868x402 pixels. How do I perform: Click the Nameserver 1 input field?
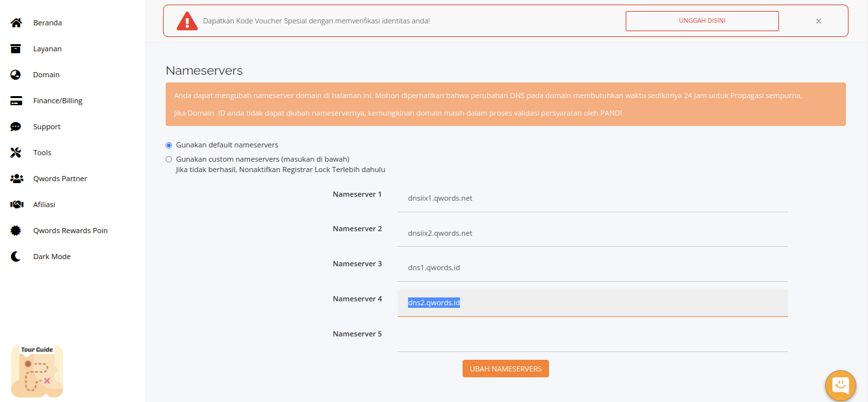click(x=593, y=198)
